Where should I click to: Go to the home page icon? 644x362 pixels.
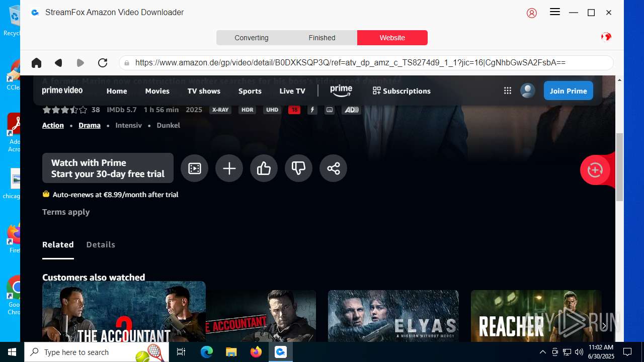[x=36, y=63]
